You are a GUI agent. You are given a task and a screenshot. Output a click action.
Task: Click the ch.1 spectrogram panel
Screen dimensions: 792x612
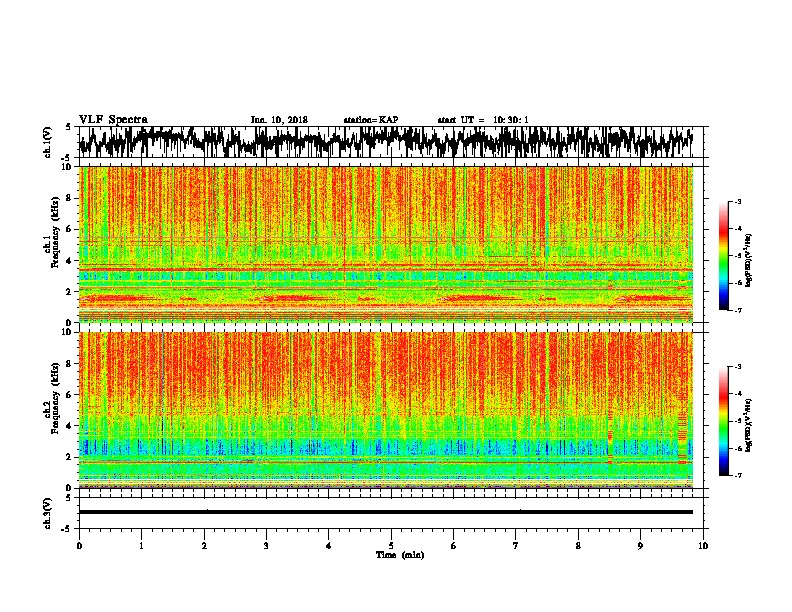390,244
